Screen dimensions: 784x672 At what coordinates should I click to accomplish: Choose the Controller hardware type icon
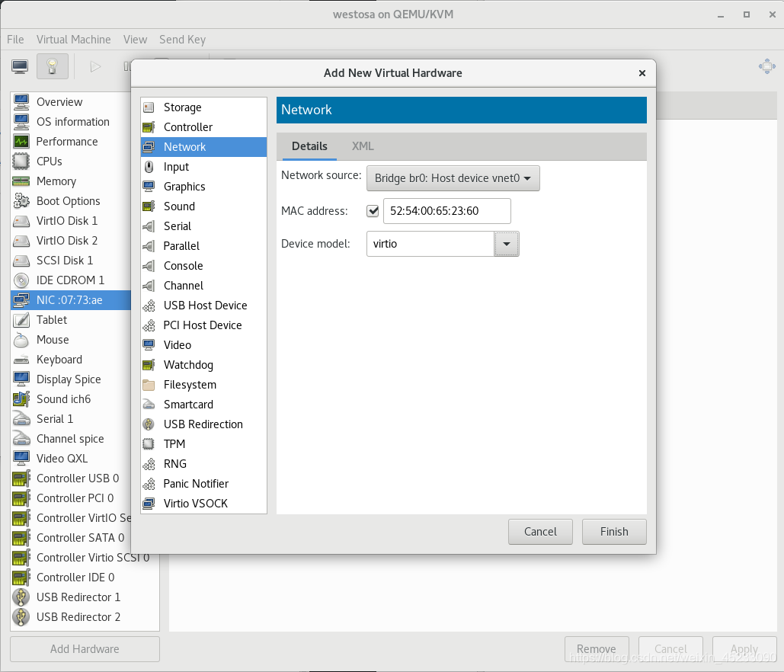tap(149, 127)
